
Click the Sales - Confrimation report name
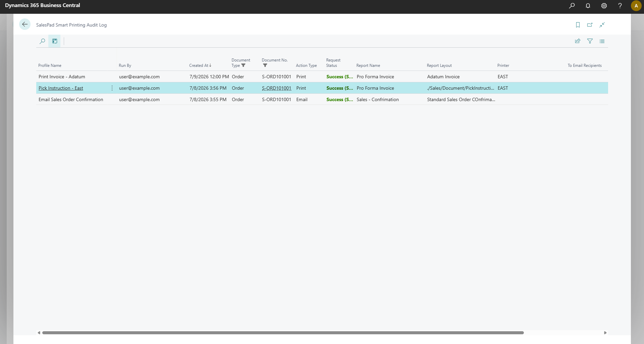[x=378, y=99]
